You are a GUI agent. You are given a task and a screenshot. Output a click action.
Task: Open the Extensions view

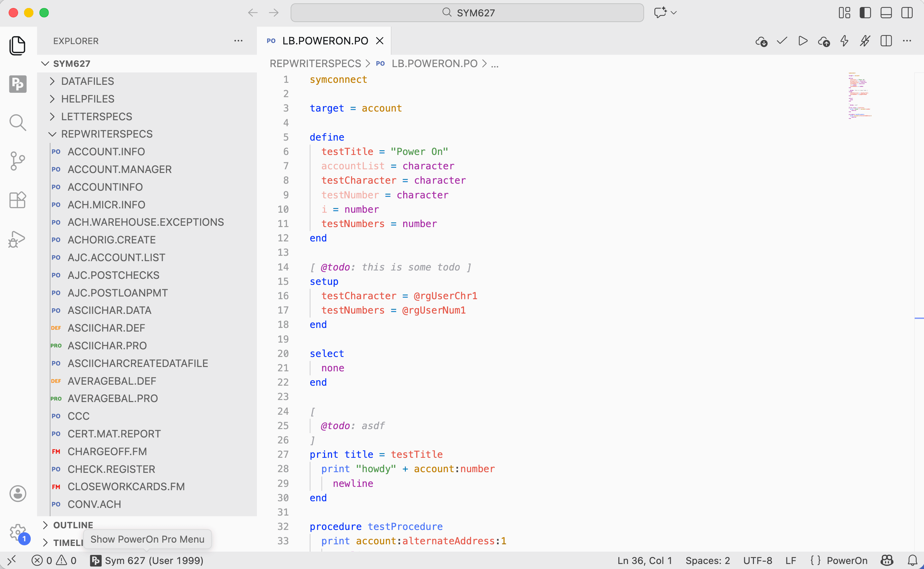pos(17,200)
